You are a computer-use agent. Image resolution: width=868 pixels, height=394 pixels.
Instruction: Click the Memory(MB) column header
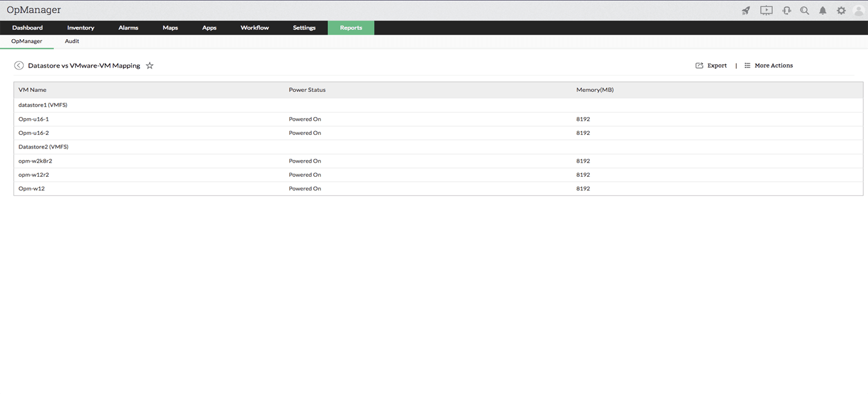[595, 90]
